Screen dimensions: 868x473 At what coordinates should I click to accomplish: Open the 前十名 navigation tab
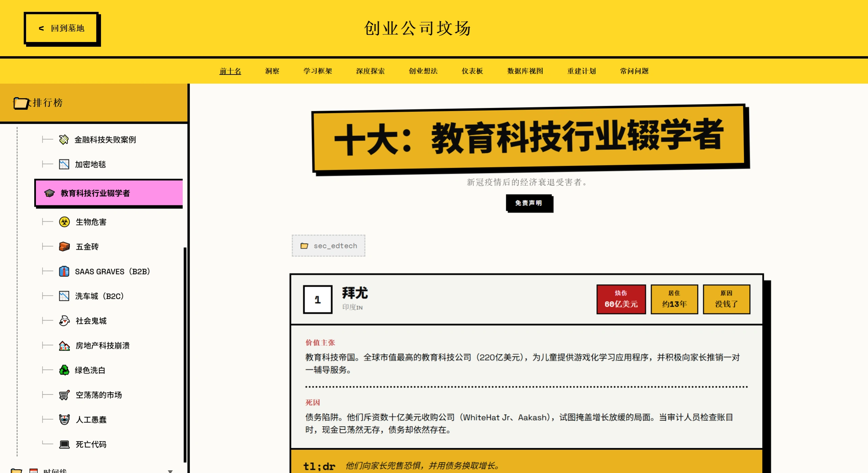pos(230,71)
